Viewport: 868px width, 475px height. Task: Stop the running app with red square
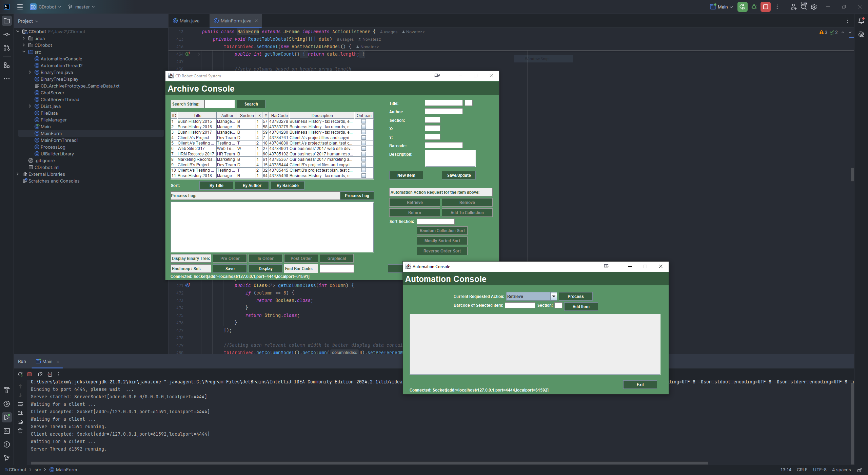(x=766, y=7)
